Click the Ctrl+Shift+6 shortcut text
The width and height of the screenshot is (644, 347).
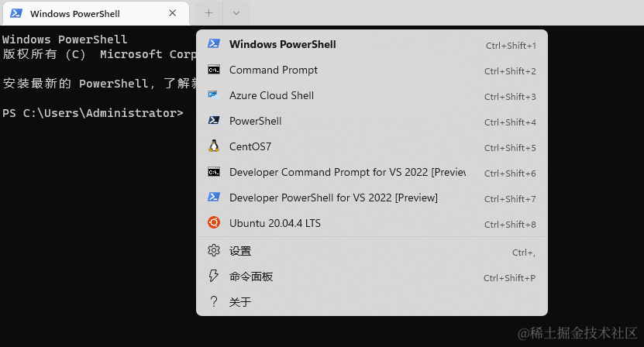pyautogui.click(x=510, y=173)
